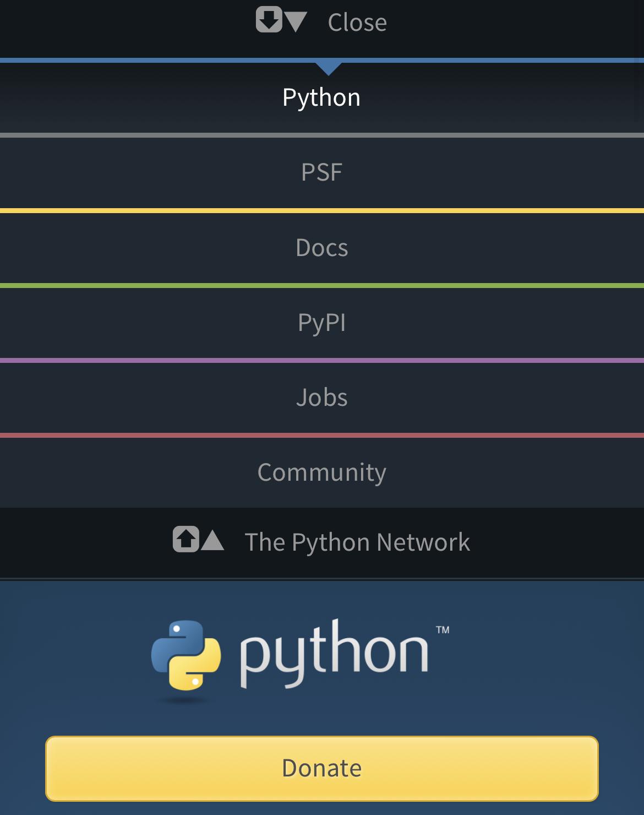
Task: Click the up-arrow icon beside The Python Network
Action: [186, 539]
